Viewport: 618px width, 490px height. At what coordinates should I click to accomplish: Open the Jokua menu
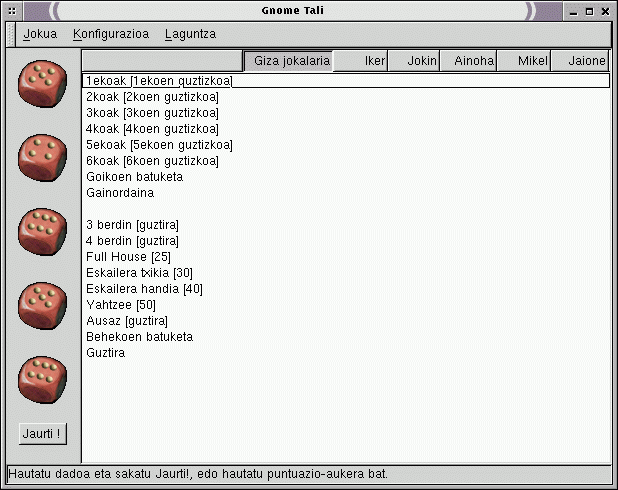pos(40,34)
